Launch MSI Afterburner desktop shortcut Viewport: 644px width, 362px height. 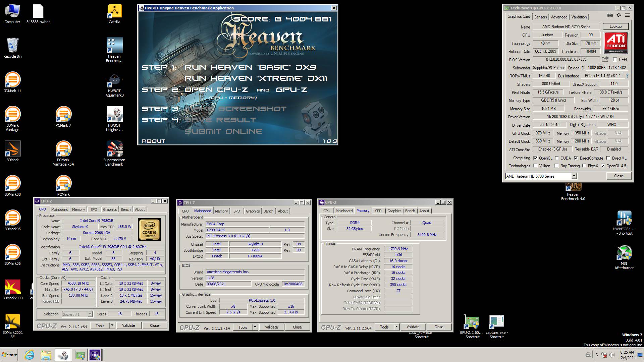(624, 257)
